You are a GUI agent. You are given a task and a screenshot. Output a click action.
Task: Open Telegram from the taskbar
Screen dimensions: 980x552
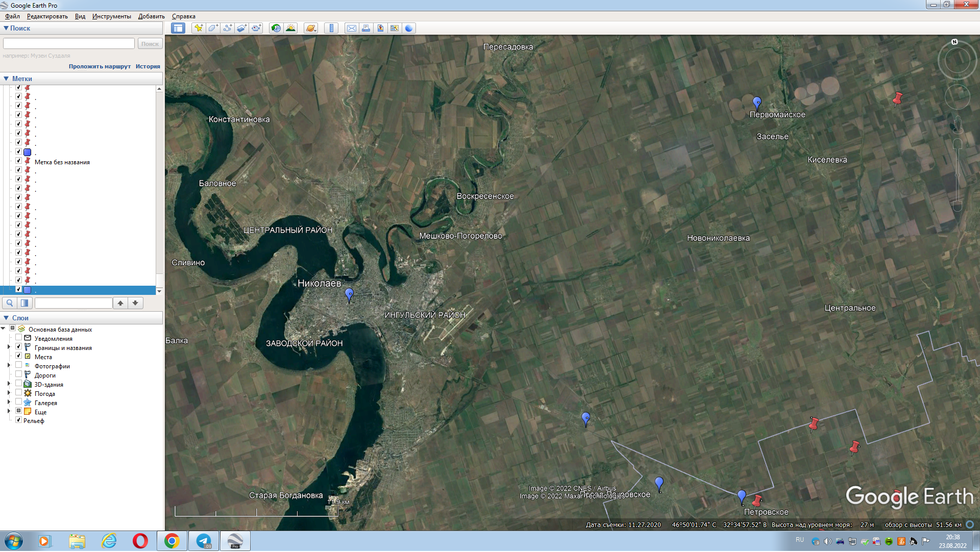coord(204,541)
